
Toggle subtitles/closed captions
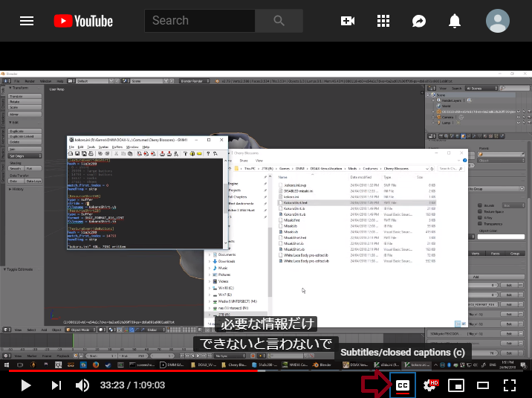click(403, 385)
